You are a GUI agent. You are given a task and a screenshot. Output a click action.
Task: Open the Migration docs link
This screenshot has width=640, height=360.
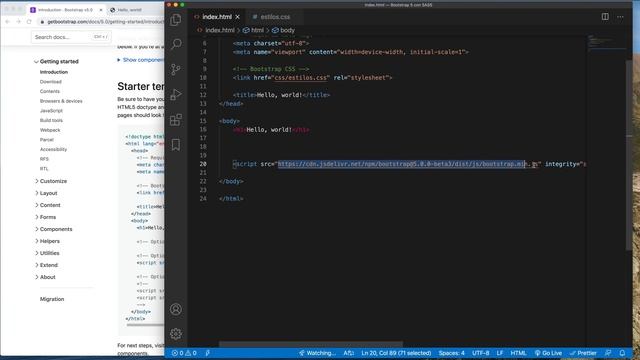click(x=52, y=299)
